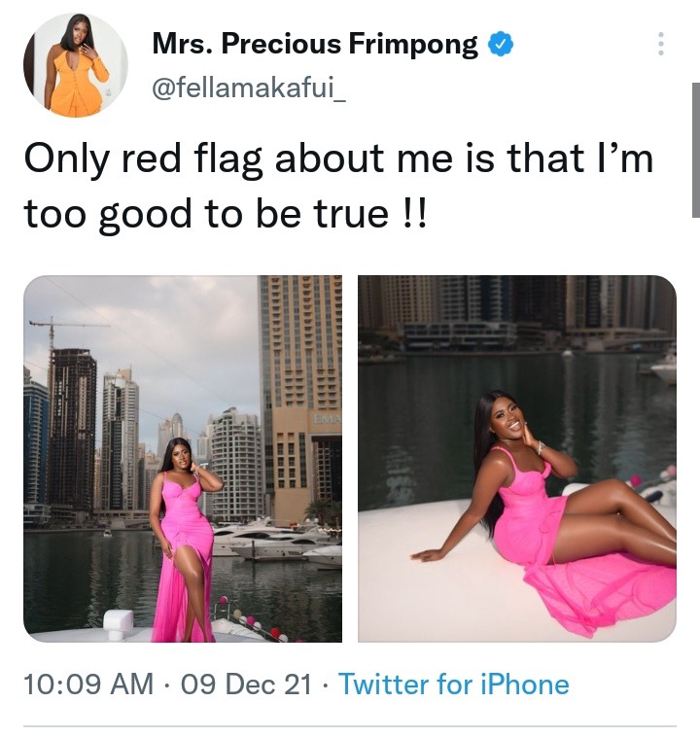Click the blue verified badge
This screenshot has height=737, width=700.
pyautogui.click(x=501, y=45)
